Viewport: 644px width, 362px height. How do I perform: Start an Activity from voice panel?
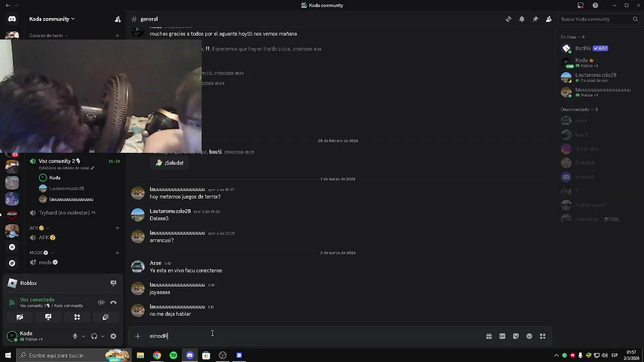[x=77, y=317]
